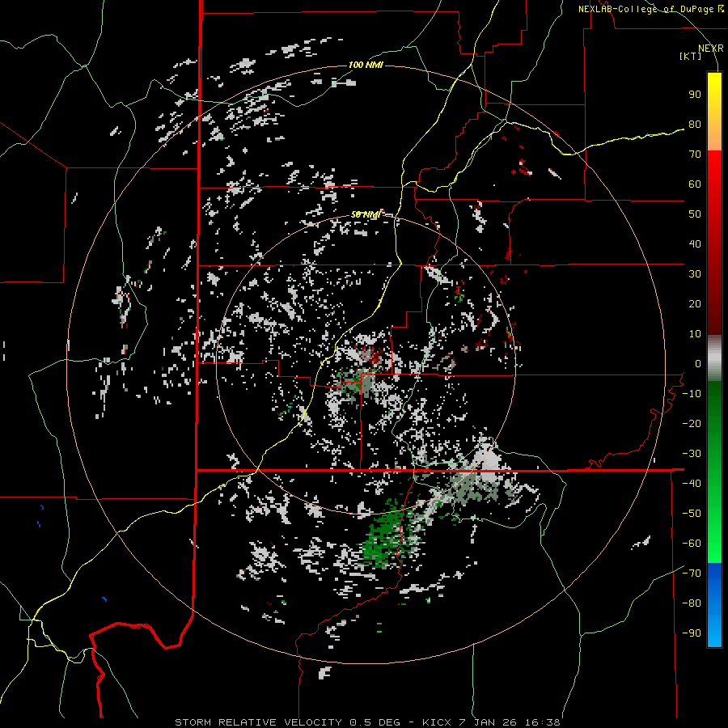Image resolution: width=728 pixels, height=728 pixels.
Task: Click the -20 scale value
Action: coord(692,423)
